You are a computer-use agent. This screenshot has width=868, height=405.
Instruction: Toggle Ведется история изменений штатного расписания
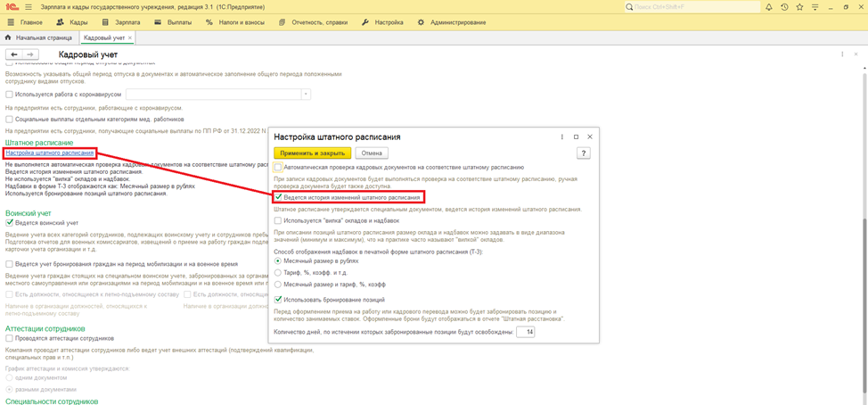click(x=279, y=196)
